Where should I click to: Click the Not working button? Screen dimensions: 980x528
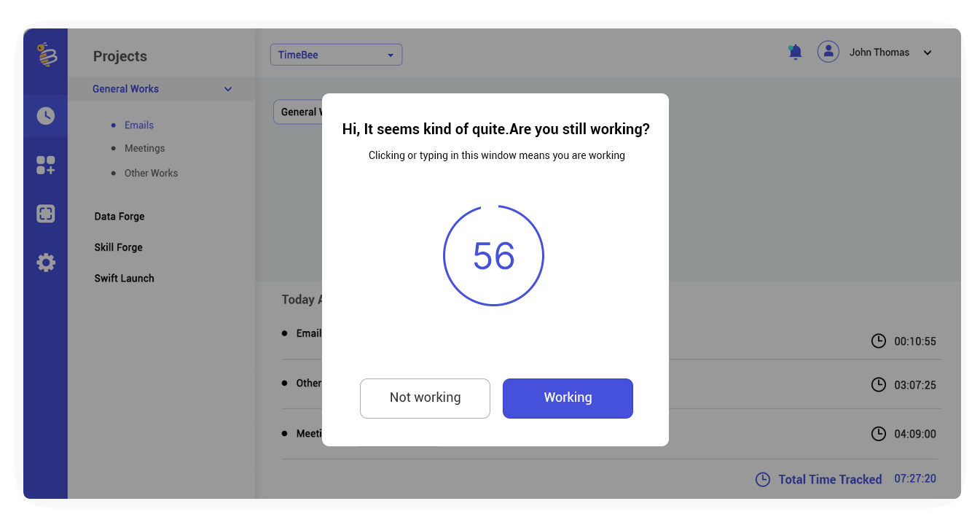tap(425, 398)
